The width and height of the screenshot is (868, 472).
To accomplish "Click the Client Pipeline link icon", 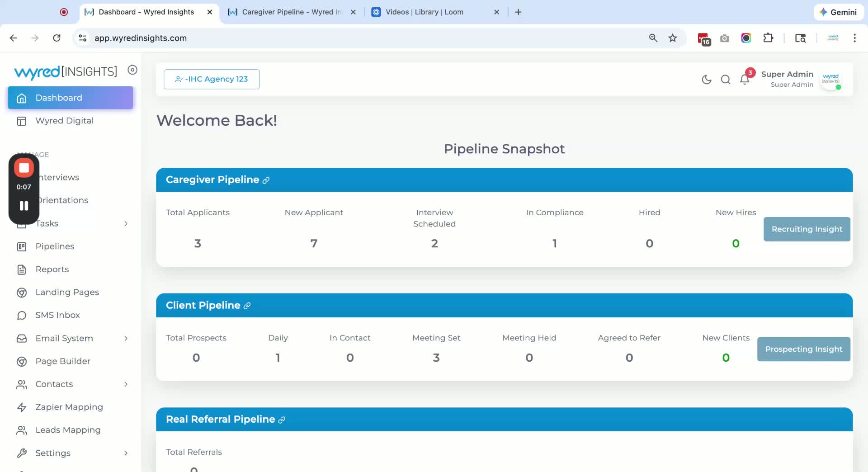I will pos(247,306).
